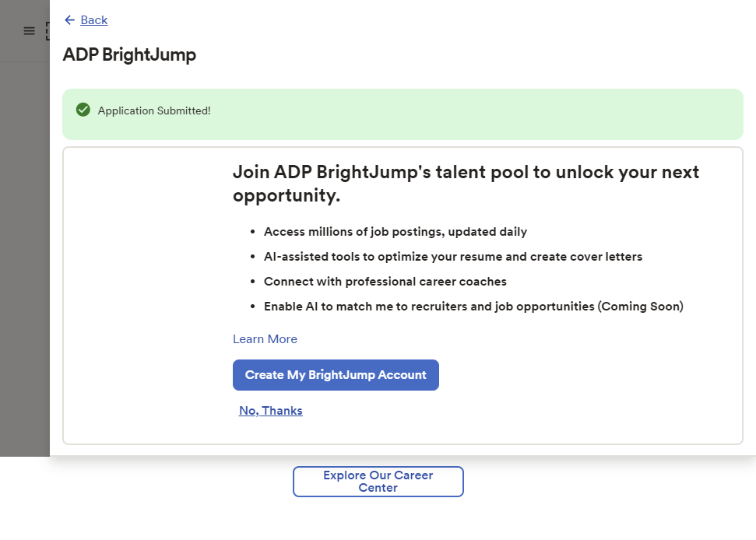Click the "(Coming Soon)" text in last bullet
The image size is (756, 540).
[x=640, y=307]
